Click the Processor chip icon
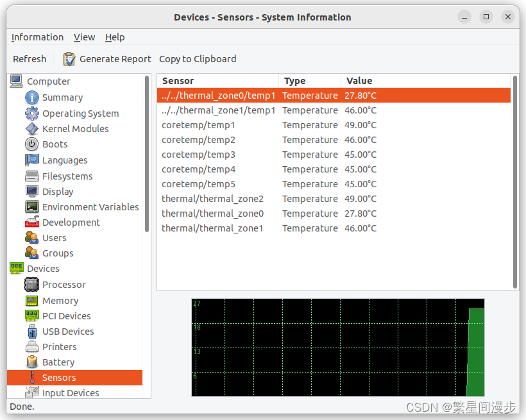526x420 pixels. tap(32, 285)
